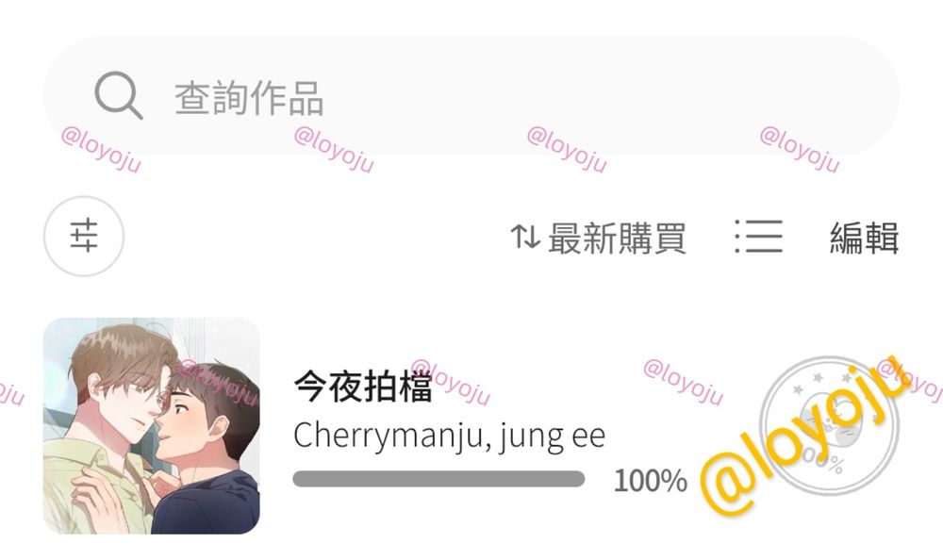The height and width of the screenshot is (560, 943).
Task: Expand the 最新購買 sort dropdown
Action: [x=599, y=237]
